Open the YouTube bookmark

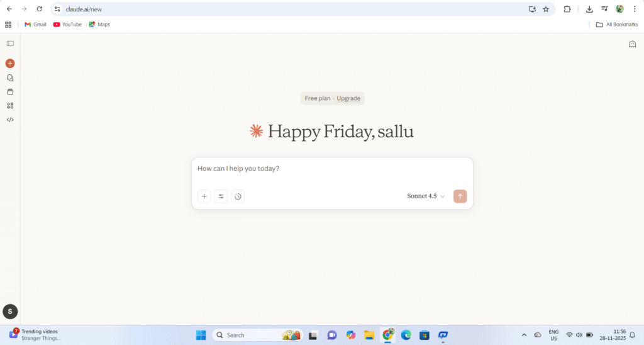point(67,25)
